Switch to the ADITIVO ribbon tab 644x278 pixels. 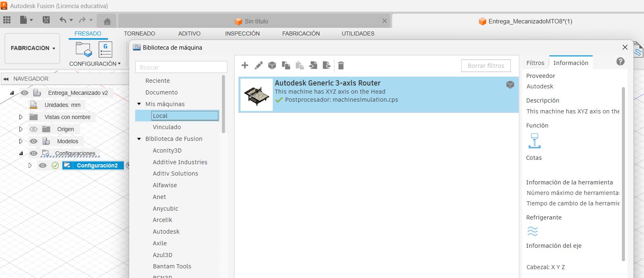click(189, 33)
